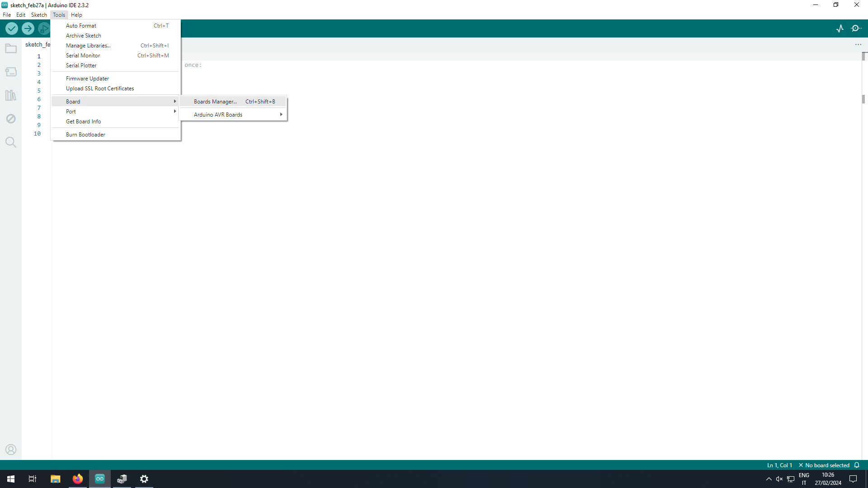Select the Sketch menu
868x488 pixels.
[x=39, y=15]
